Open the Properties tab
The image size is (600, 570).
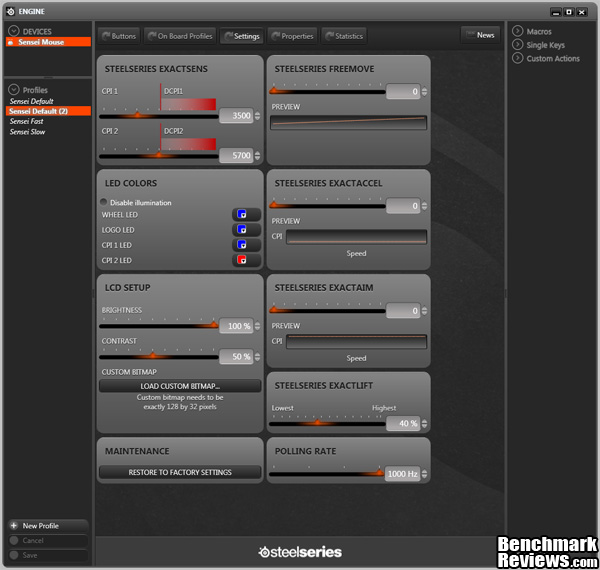(292, 36)
